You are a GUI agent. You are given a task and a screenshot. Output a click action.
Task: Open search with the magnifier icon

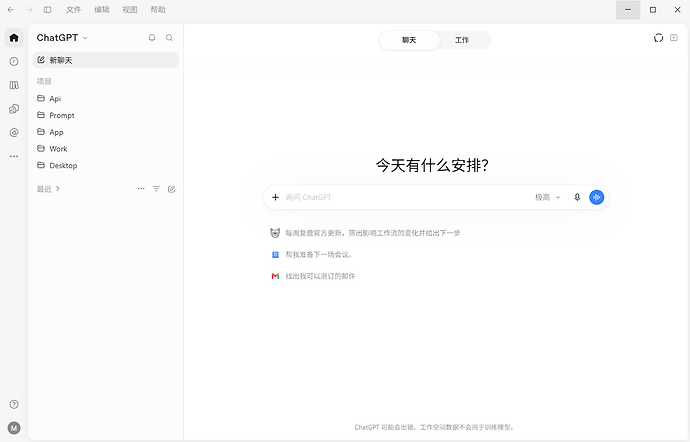pos(169,38)
